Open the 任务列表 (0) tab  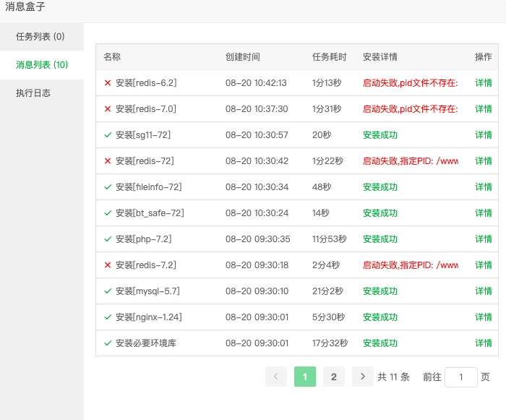pos(40,37)
